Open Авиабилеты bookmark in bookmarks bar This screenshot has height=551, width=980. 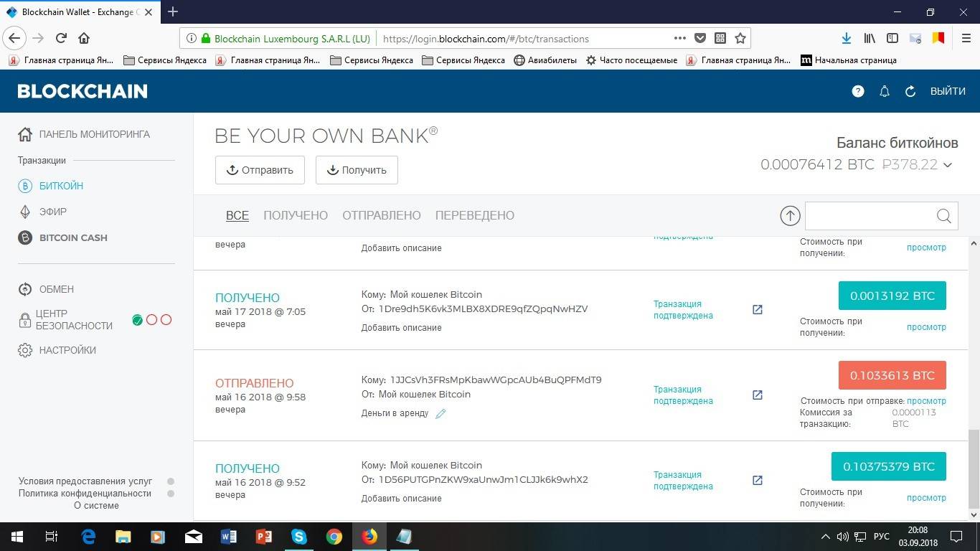point(545,60)
